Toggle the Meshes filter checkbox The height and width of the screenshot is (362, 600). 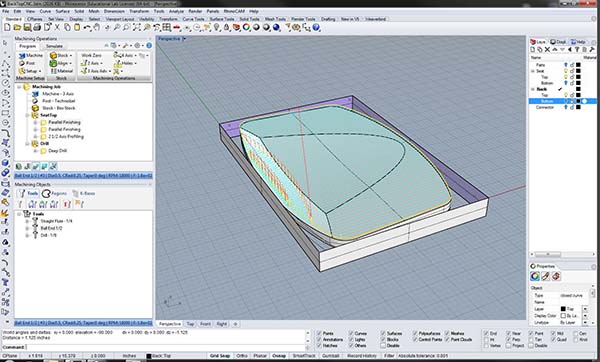pyautogui.click(x=447, y=333)
